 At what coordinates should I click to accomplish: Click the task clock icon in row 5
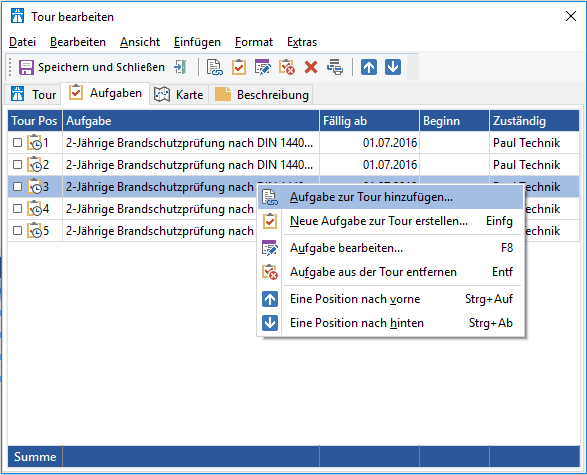coord(34,231)
